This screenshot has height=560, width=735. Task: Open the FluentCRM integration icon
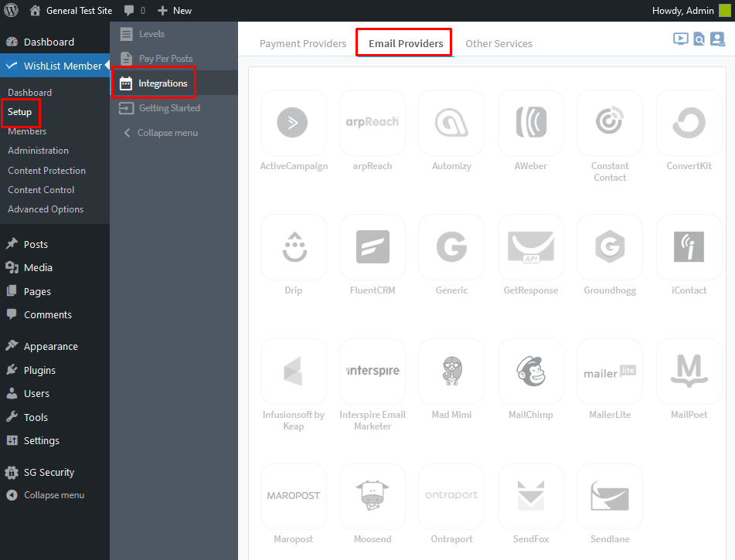click(x=373, y=247)
